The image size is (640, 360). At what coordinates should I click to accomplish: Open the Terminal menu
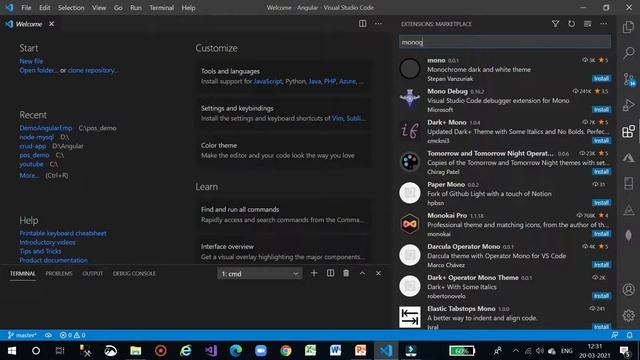coord(162,8)
